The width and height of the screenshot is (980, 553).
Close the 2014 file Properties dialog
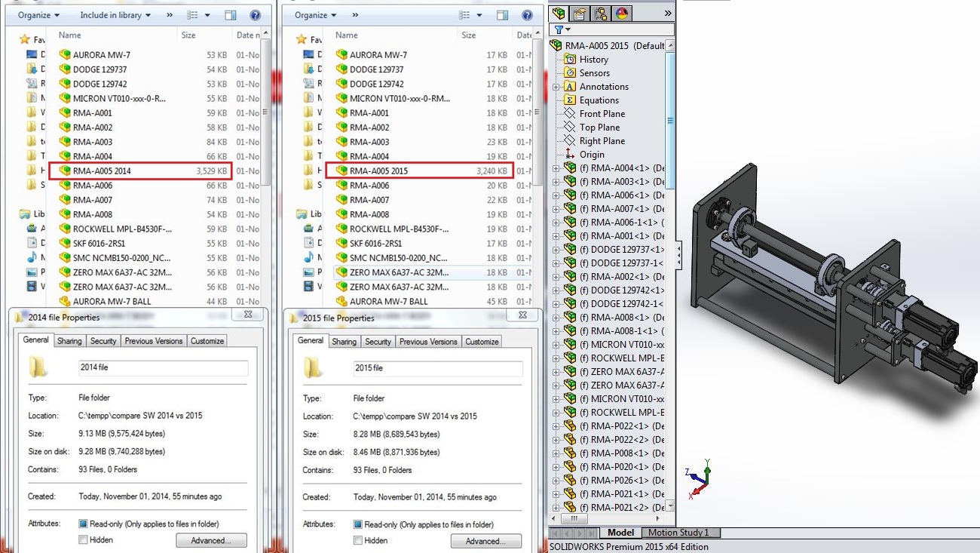click(x=248, y=315)
